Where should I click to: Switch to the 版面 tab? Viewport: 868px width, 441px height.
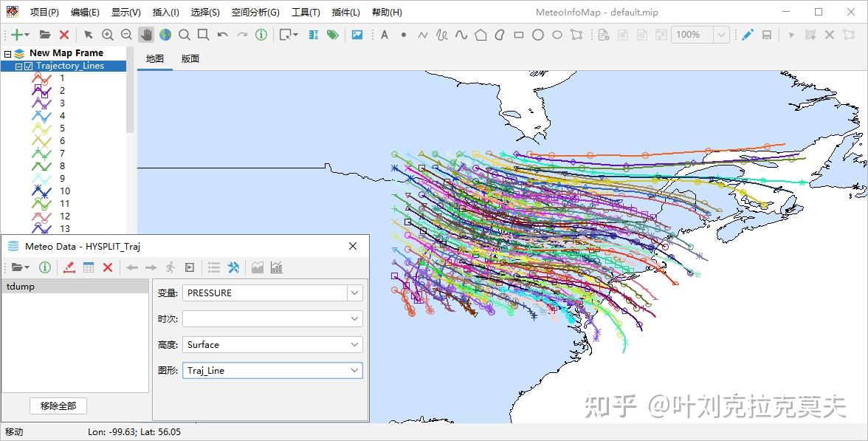(190, 58)
